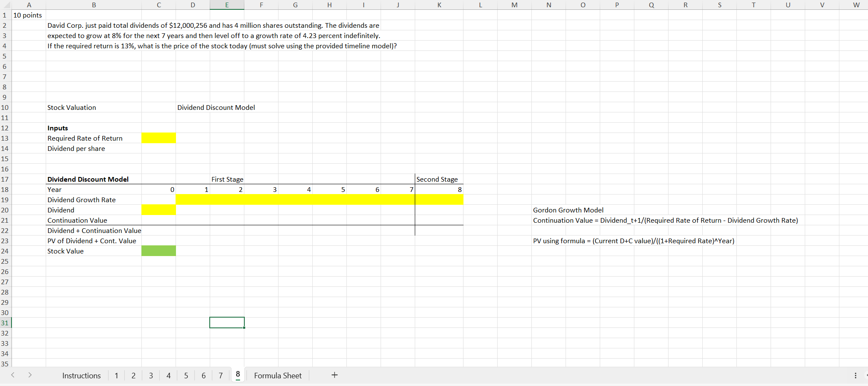The width and height of the screenshot is (868, 386).
Task: Select the highlighted row 31 header
Action: coord(6,323)
